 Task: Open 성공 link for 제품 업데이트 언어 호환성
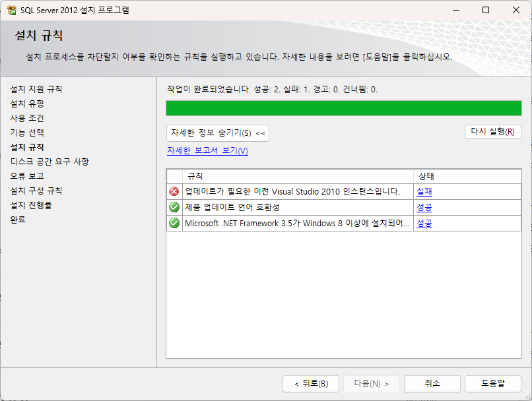(x=424, y=207)
